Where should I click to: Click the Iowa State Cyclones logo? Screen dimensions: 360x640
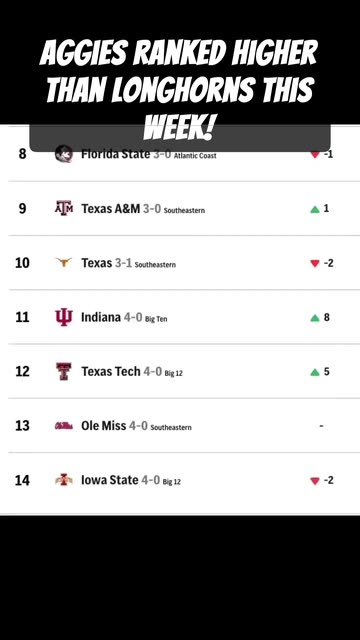64,480
